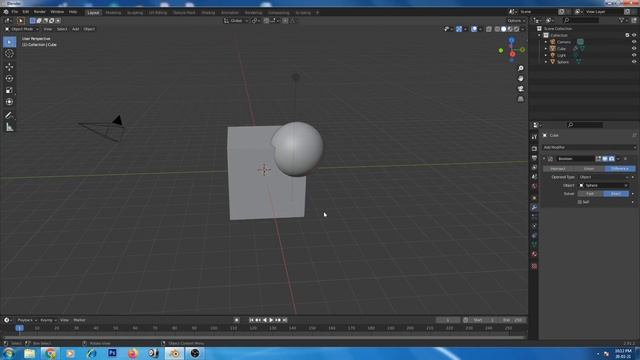640x360 pixels.
Task: Collapse the Boolean modifier panel
Action: click(544, 159)
